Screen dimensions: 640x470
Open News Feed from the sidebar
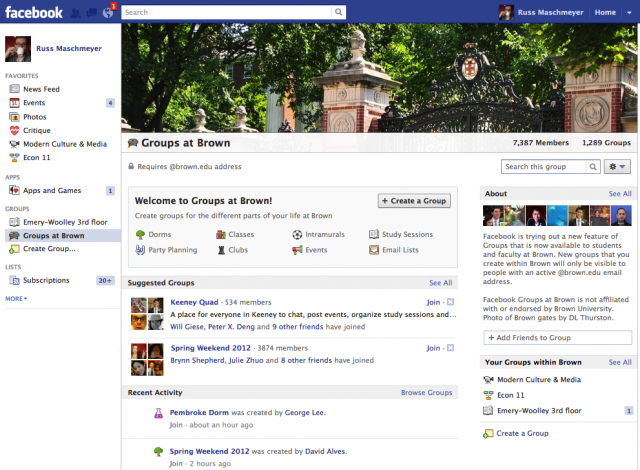[41, 89]
